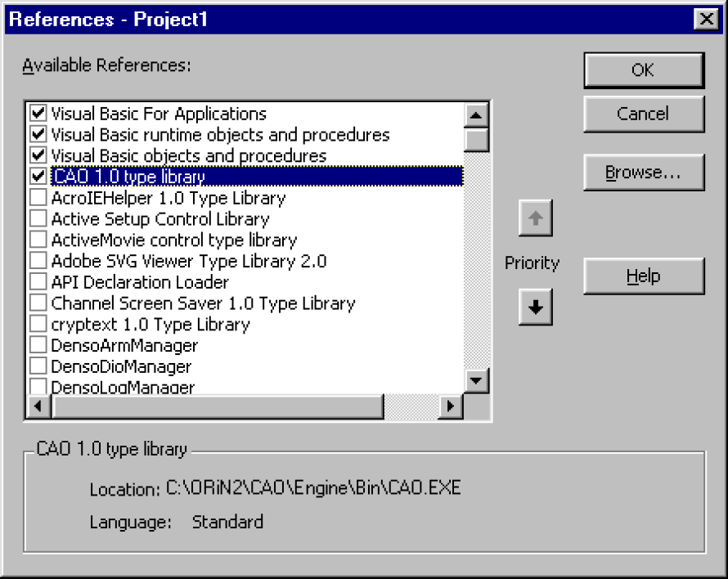Check DensoArmManager checkbox

coord(38,345)
